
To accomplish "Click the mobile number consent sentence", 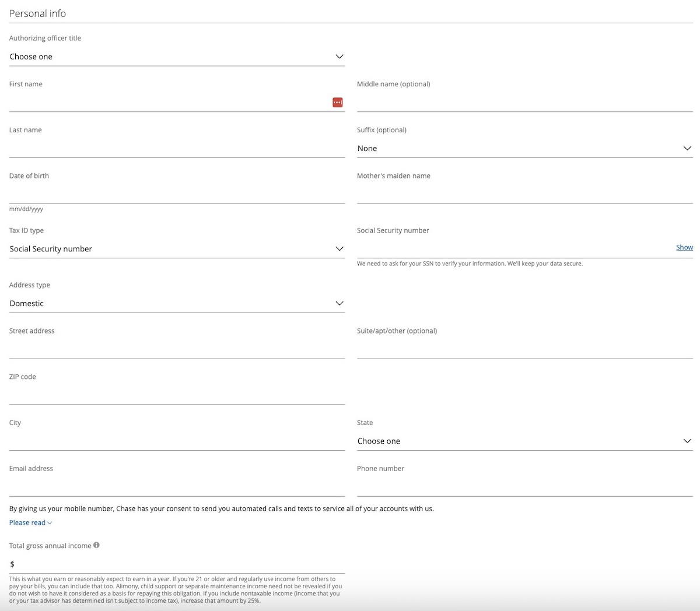I will click(x=222, y=508).
